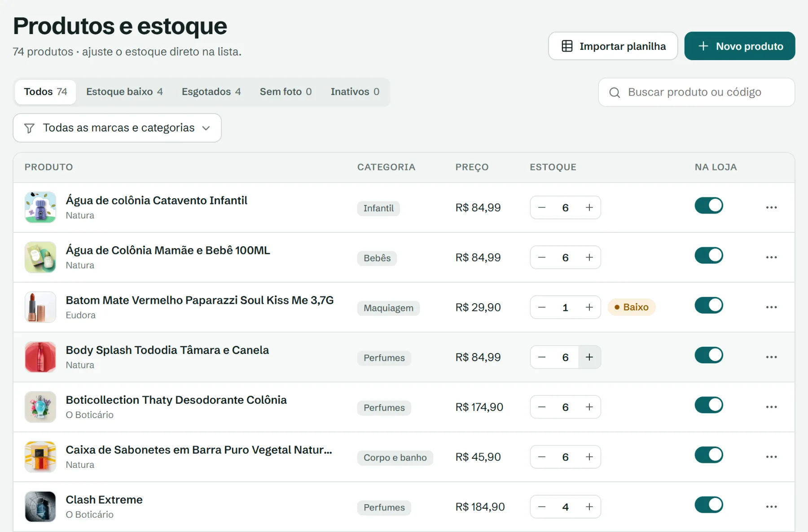Select the price R$ 174,90
The height and width of the screenshot is (532, 808).
tap(479, 407)
